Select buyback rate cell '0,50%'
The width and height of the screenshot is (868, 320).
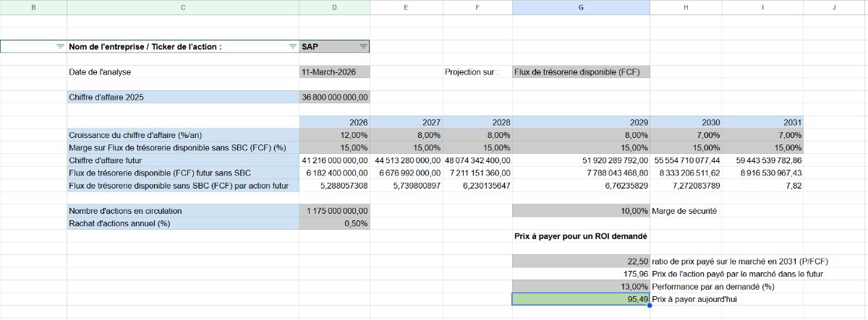(x=334, y=223)
